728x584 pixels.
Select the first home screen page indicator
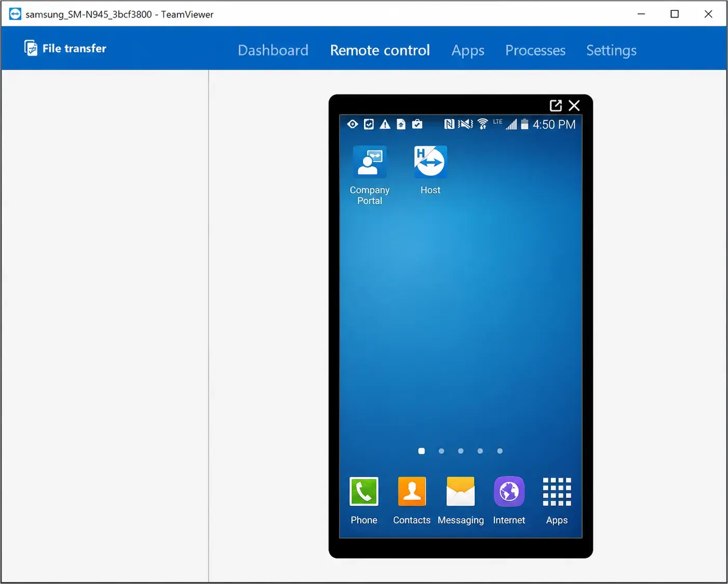(x=422, y=451)
